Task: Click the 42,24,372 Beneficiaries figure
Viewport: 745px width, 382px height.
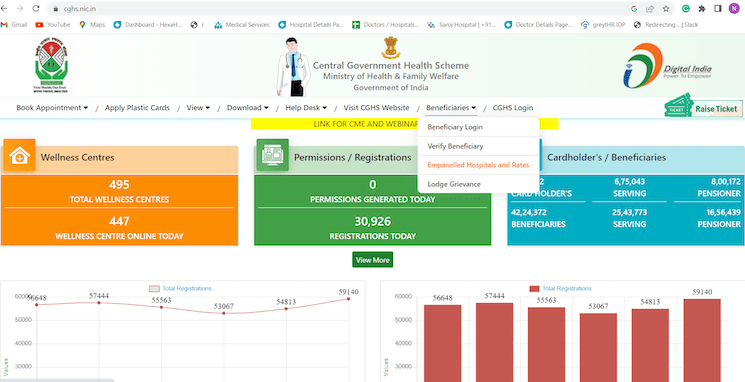Action: pyautogui.click(x=529, y=212)
